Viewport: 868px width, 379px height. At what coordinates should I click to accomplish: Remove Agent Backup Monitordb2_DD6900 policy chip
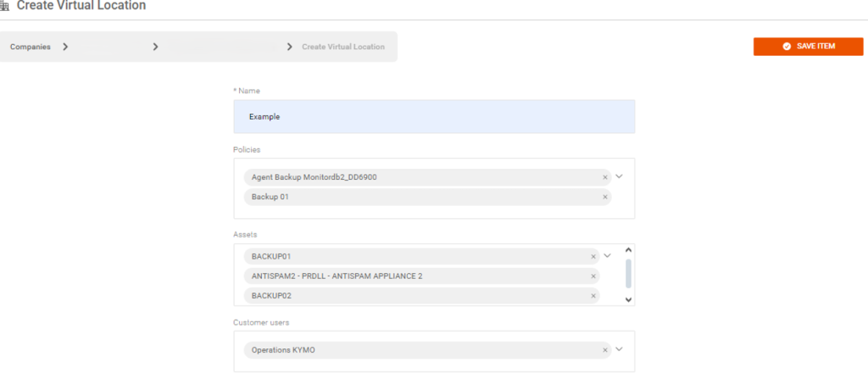(x=604, y=177)
